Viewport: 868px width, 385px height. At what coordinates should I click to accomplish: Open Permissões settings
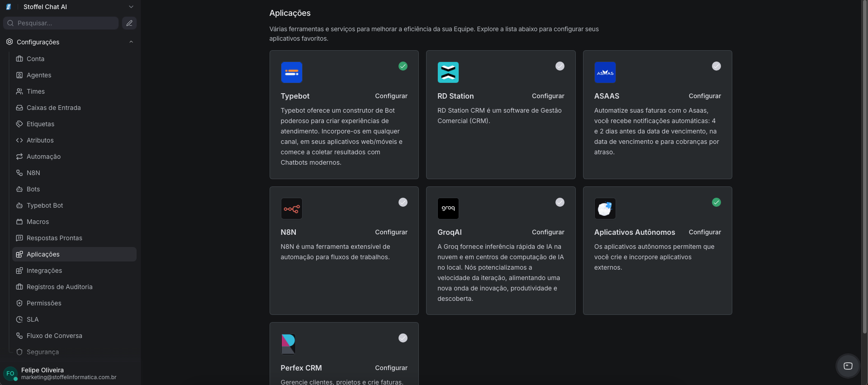coord(74,303)
